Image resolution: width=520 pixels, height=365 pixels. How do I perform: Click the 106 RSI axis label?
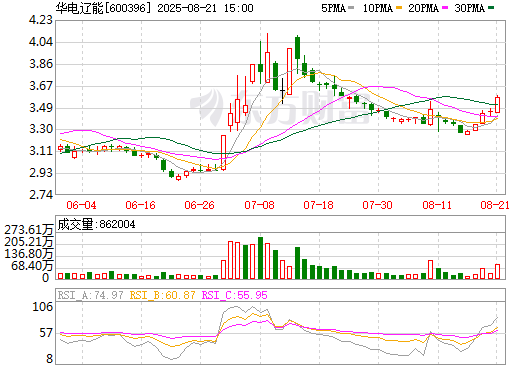[42, 307]
